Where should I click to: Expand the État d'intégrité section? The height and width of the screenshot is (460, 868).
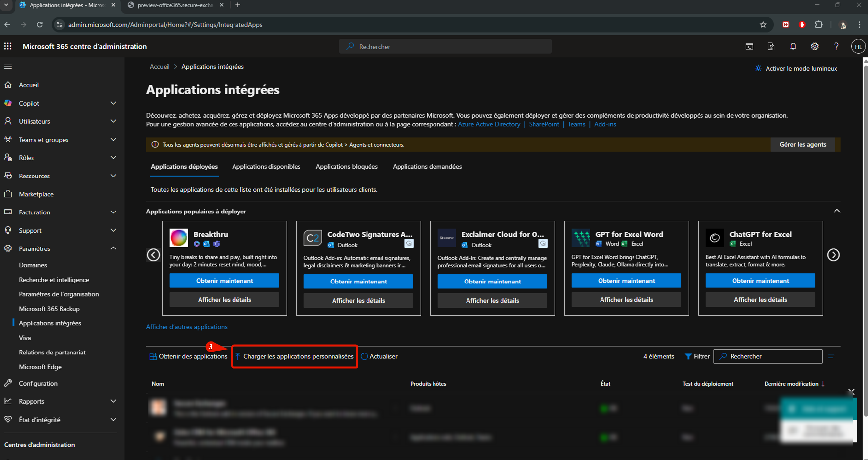[x=113, y=420]
